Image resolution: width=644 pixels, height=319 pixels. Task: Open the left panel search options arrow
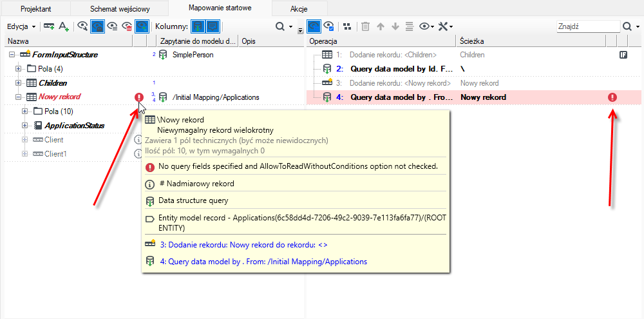(291, 26)
